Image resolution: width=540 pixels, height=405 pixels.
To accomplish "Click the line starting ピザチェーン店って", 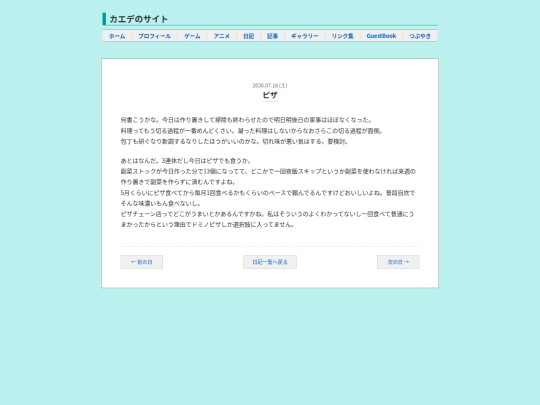I will pos(268,219).
